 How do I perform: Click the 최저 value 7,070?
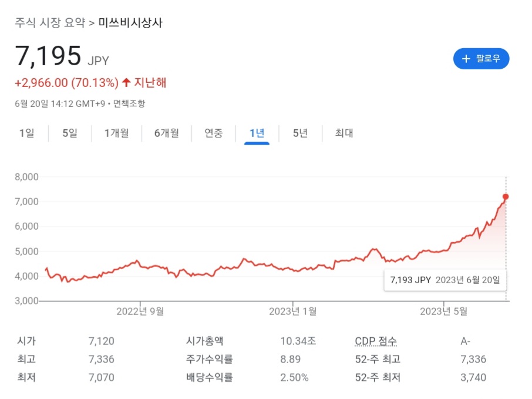pos(102,378)
